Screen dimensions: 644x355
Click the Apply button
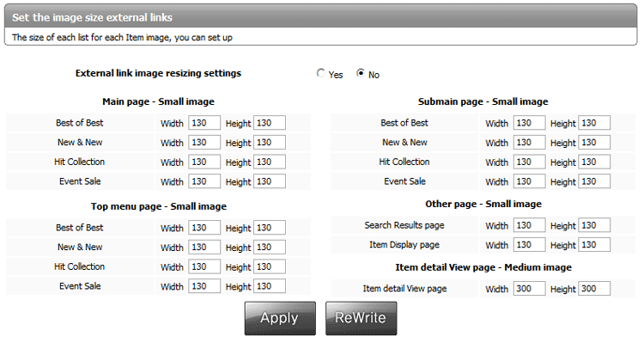(x=280, y=318)
